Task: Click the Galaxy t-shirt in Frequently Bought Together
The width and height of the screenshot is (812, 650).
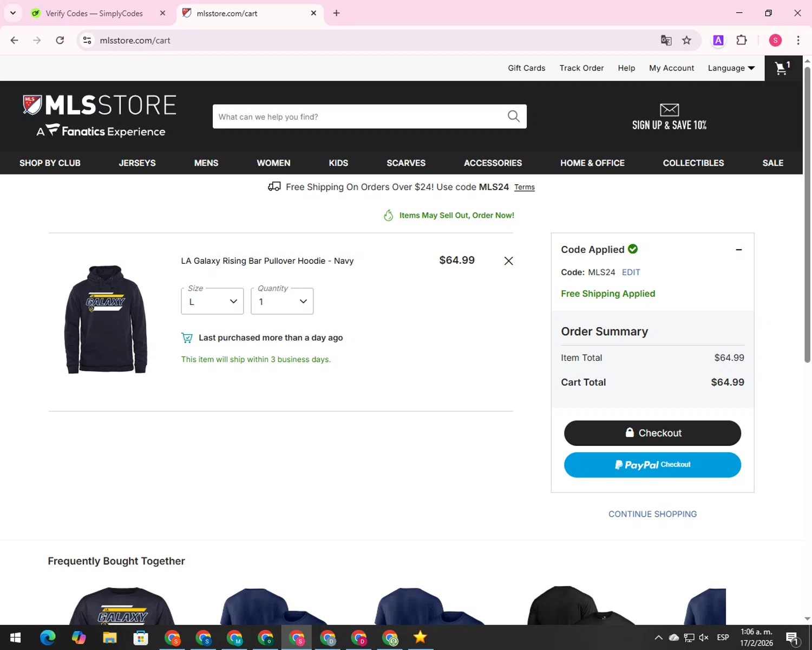Action: pos(122,605)
